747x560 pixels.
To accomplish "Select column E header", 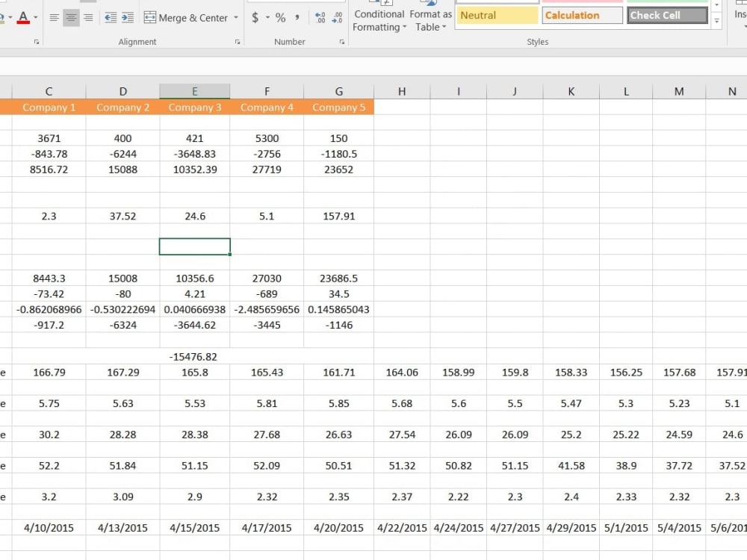I will coord(195,91).
